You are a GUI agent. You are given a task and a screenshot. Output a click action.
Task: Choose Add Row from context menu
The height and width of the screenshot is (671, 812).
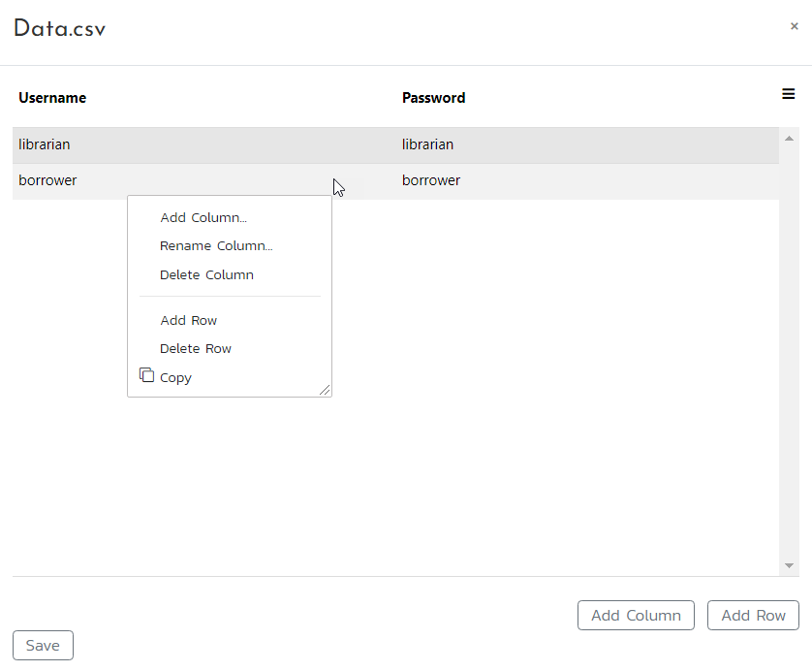click(189, 321)
